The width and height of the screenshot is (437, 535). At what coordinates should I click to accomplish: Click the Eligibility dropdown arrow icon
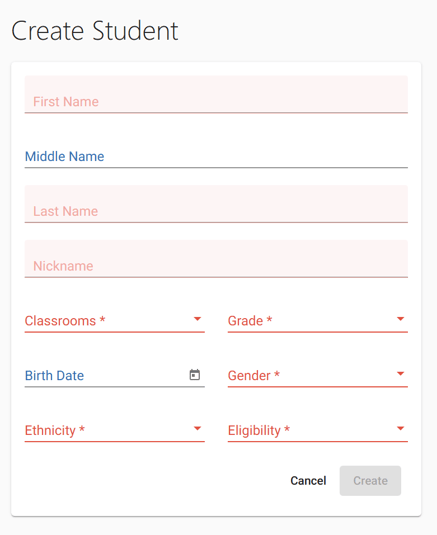coord(400,429)
